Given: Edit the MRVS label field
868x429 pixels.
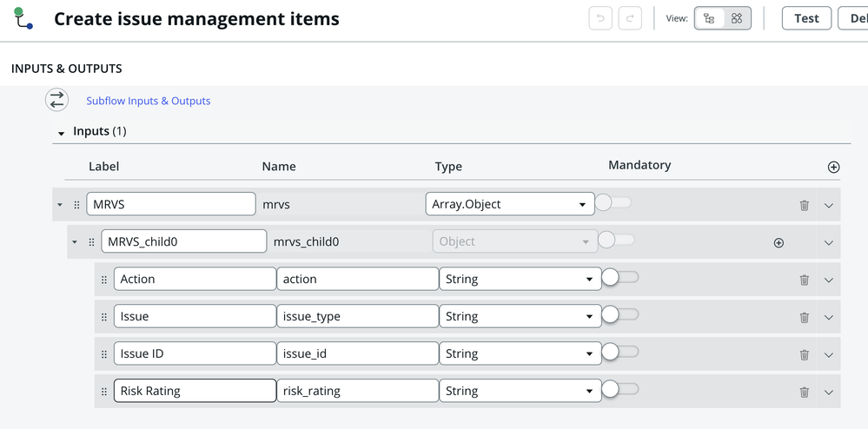Looking at the screenshot, I should tap(171, 204).
